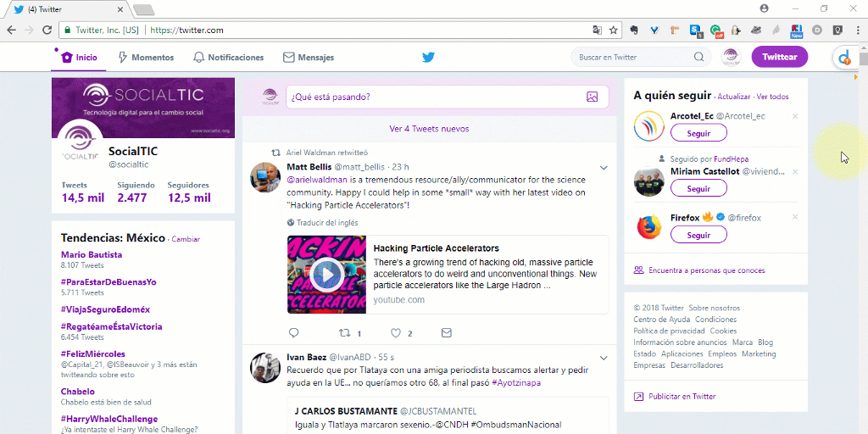Open Matt Bellis profile picture
Viewport: 868px width, 434px height.
(265, 177)
